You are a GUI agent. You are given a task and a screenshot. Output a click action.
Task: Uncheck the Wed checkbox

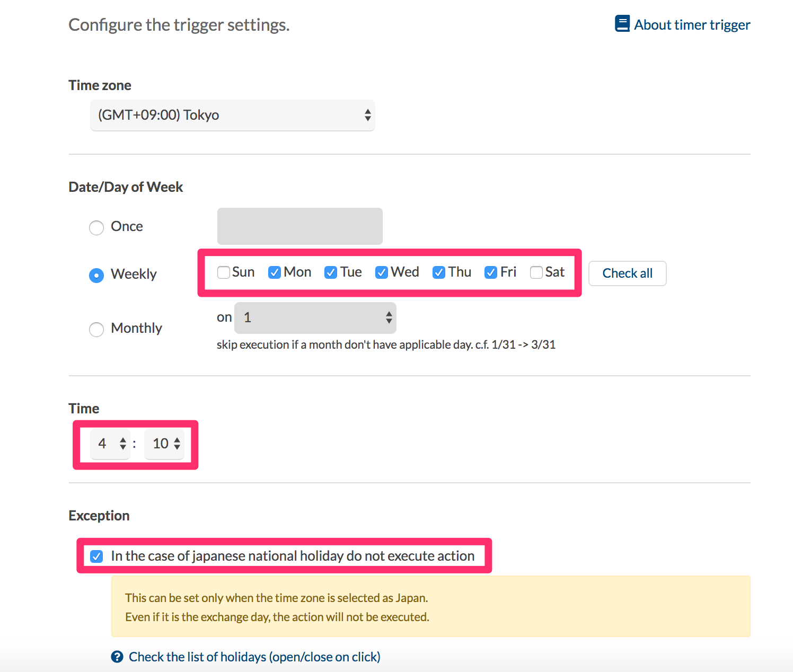click(382, 272)
